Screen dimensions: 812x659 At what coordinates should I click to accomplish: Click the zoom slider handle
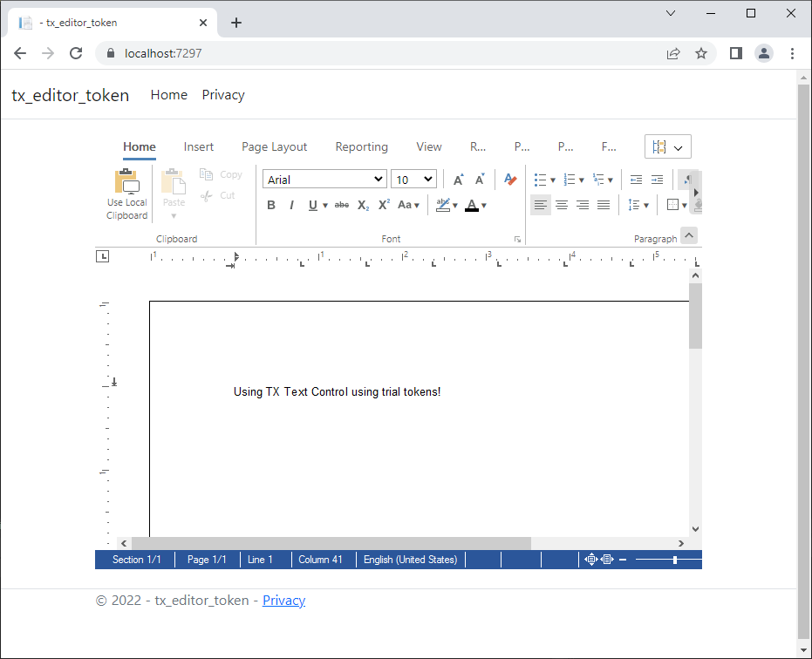pos(675,560)
